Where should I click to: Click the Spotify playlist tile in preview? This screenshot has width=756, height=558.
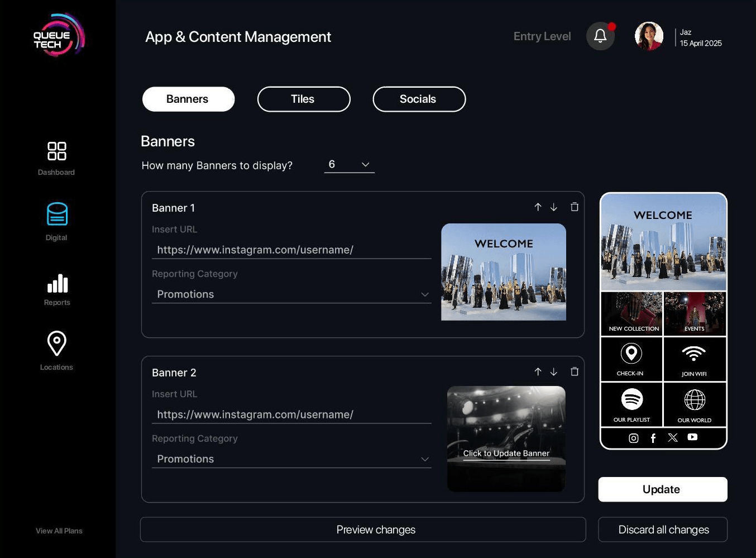[x=631, y=404]
